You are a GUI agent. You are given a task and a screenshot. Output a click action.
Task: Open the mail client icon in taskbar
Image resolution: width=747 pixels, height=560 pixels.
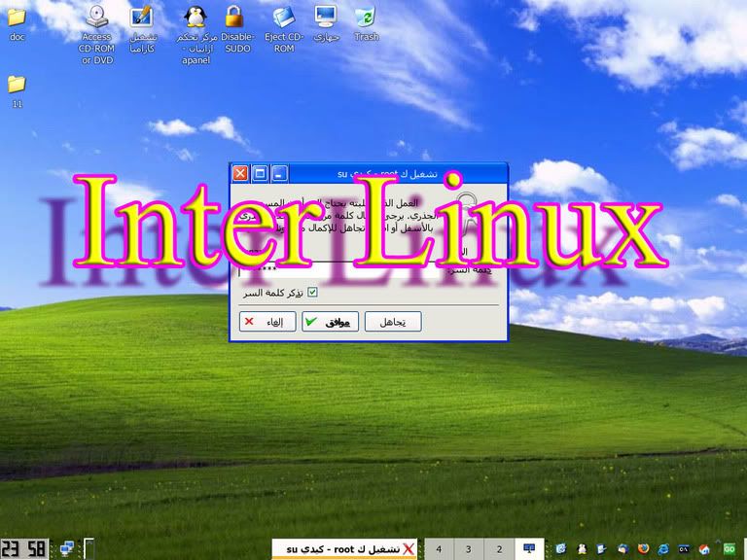pyautogui.click(x=623, y=548)
